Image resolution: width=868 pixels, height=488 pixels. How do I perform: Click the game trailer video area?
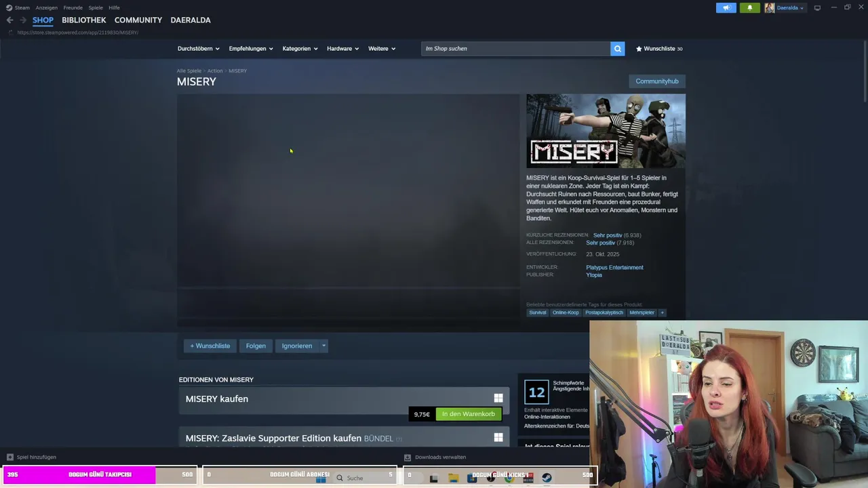point(348,190)
